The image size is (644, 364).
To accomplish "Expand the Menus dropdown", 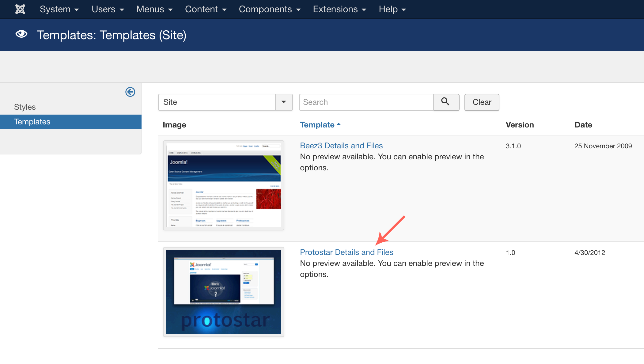I will coord(154,9).
